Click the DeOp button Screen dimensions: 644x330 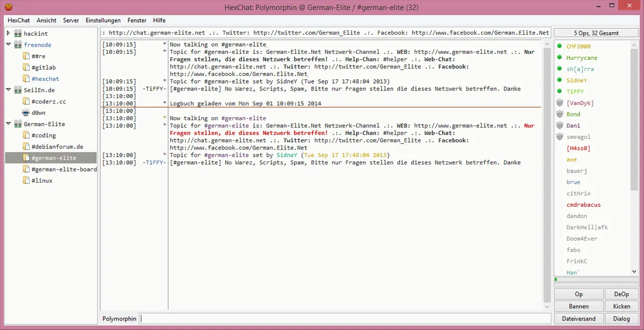click(x=622, y=294)
